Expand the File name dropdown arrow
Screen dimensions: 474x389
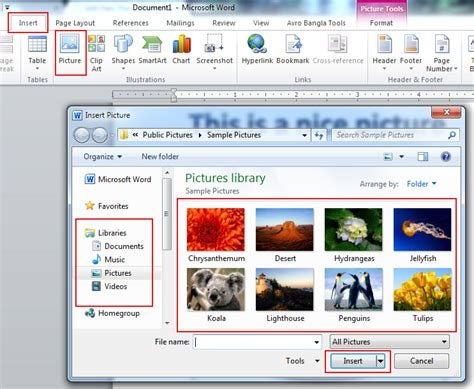click(317, 342)
